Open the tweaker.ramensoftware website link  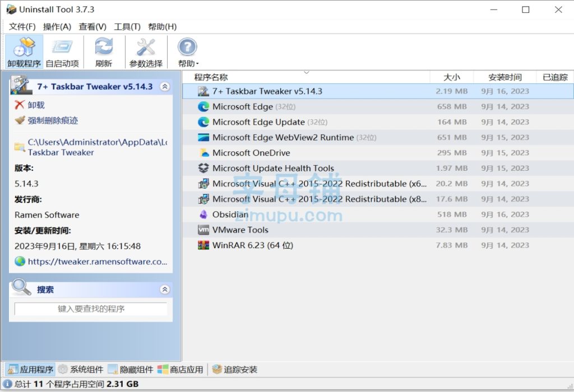(98, 262)
